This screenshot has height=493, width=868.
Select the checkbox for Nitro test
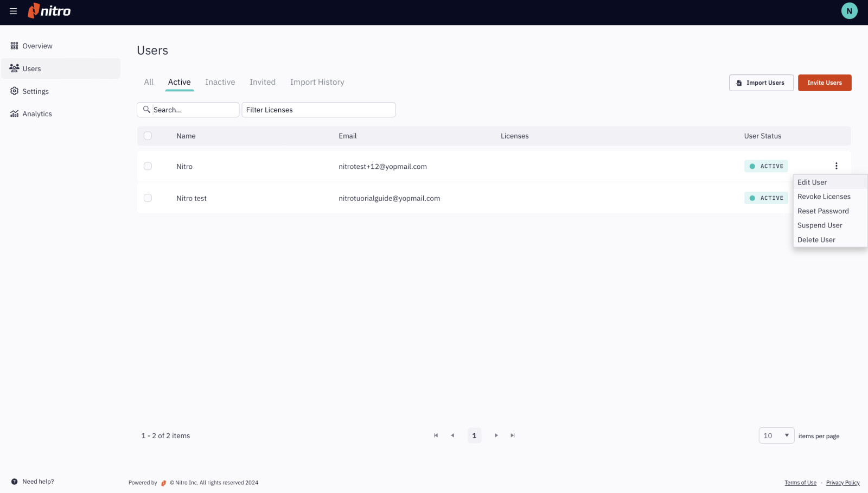pyautogui.click(x=148, y=198)
